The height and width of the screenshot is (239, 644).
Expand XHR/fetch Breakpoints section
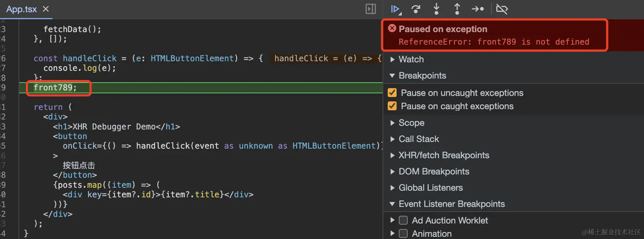pyautogui.click(x=392, y=155)
